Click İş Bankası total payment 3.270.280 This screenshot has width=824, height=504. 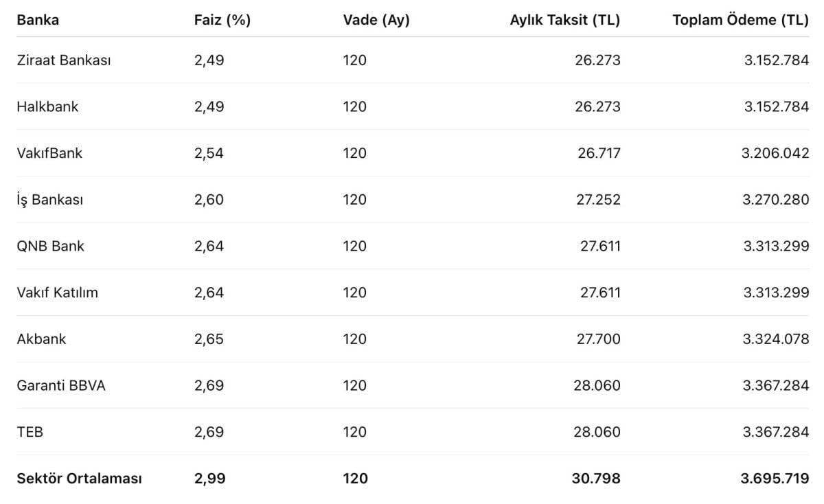click(x=776, y=200)
